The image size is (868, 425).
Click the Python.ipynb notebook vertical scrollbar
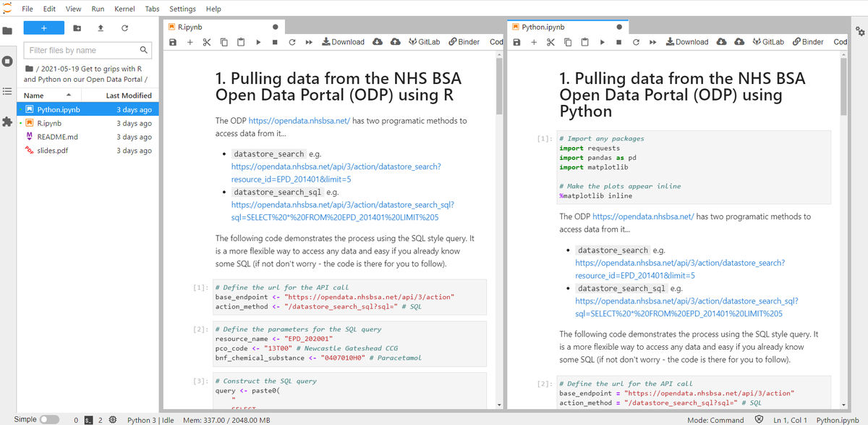(843, 85)
